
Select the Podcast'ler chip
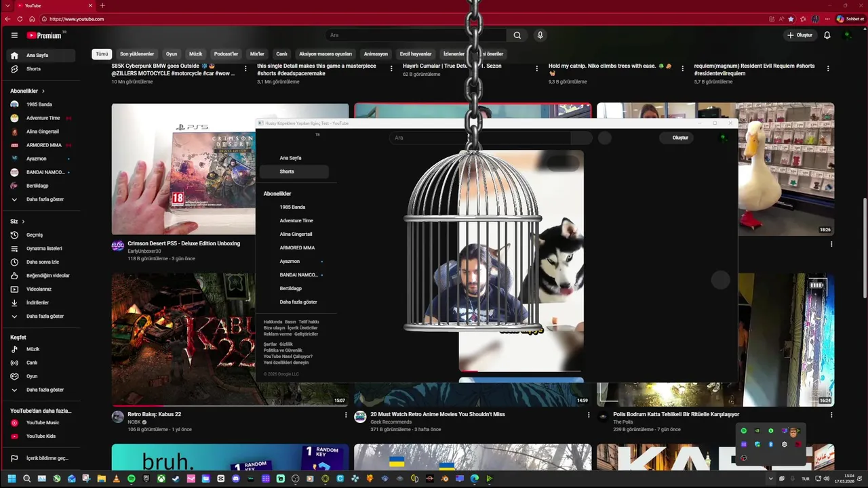(226, 54)
